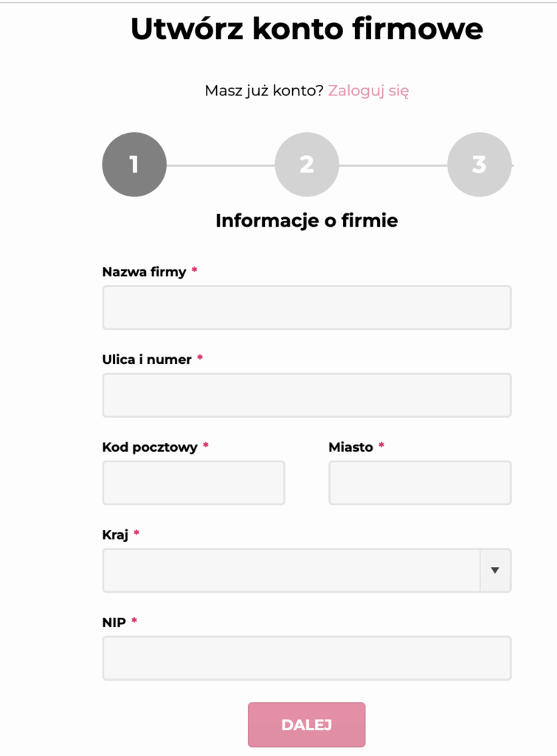Click into the Ulica i numer field
Viewport: 557px width, 756px height.
tap(306, 395)
